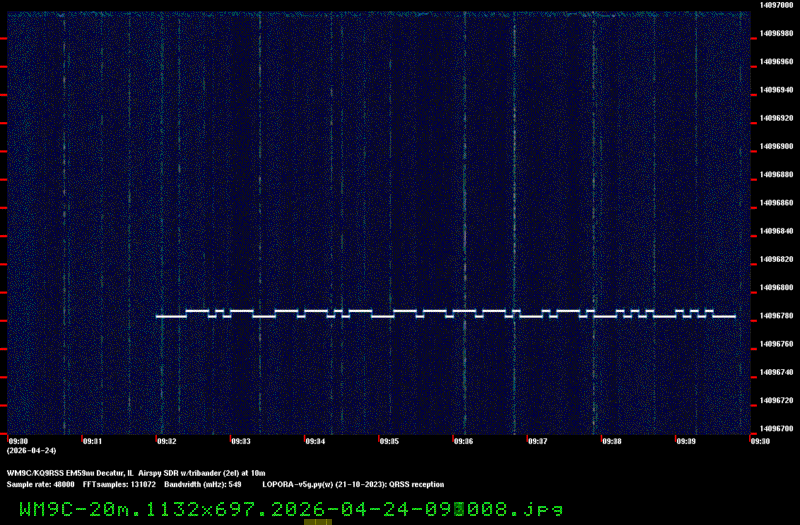The height and width of the screenshot is (525, 800).
Task: Click the 14096840 frequency axis label
Action: [x=776, y=231]
